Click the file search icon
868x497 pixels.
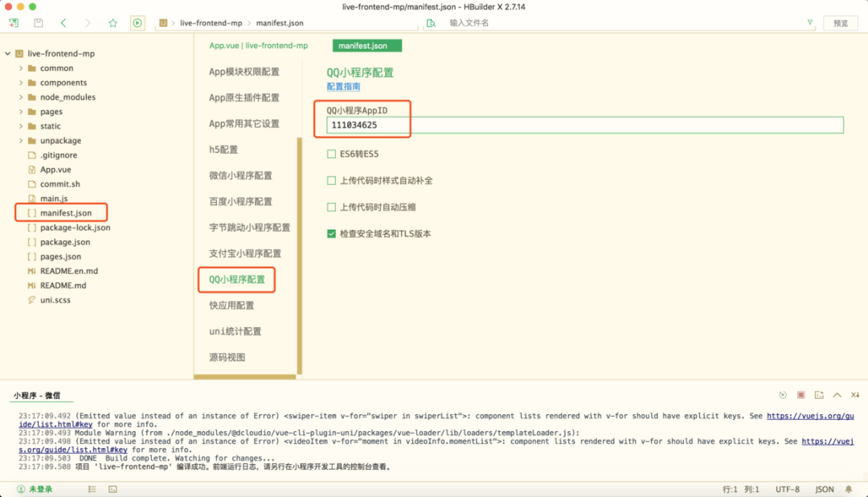point(431,23)
